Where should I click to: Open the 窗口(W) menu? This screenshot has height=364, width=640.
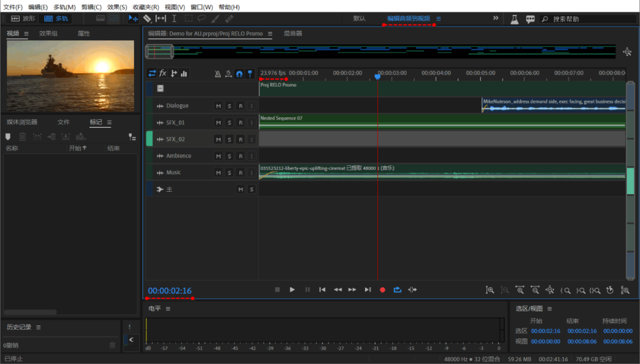[x=201, y=7]
